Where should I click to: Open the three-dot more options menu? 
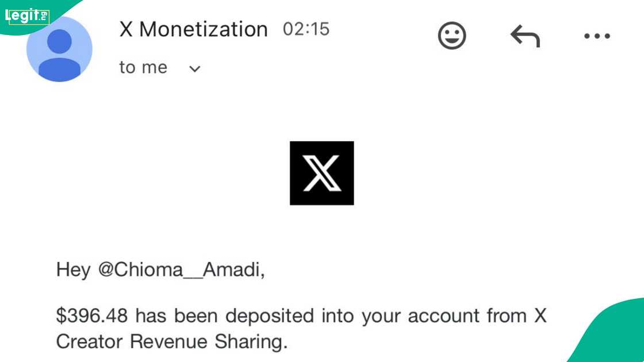[597, 36]
